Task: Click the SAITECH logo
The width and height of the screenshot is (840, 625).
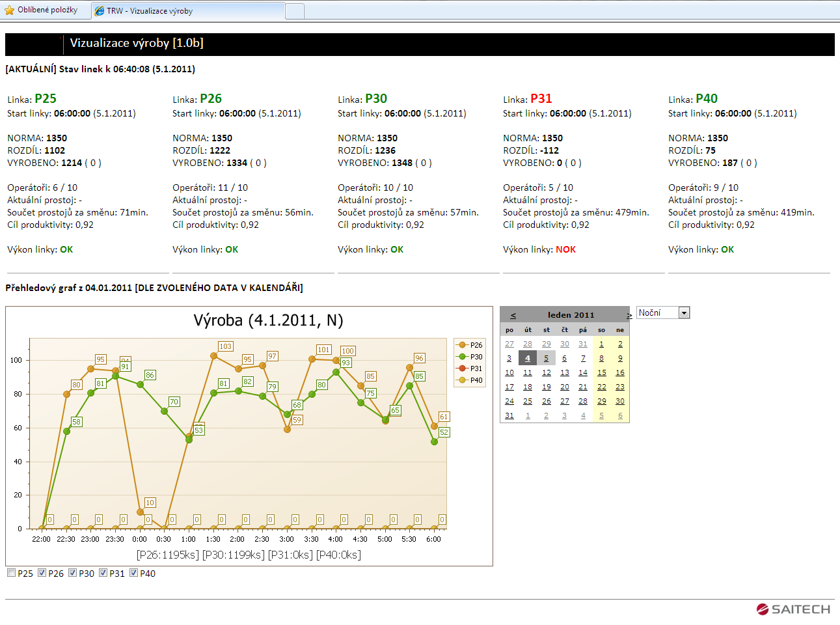Action: tap(793, 609)
